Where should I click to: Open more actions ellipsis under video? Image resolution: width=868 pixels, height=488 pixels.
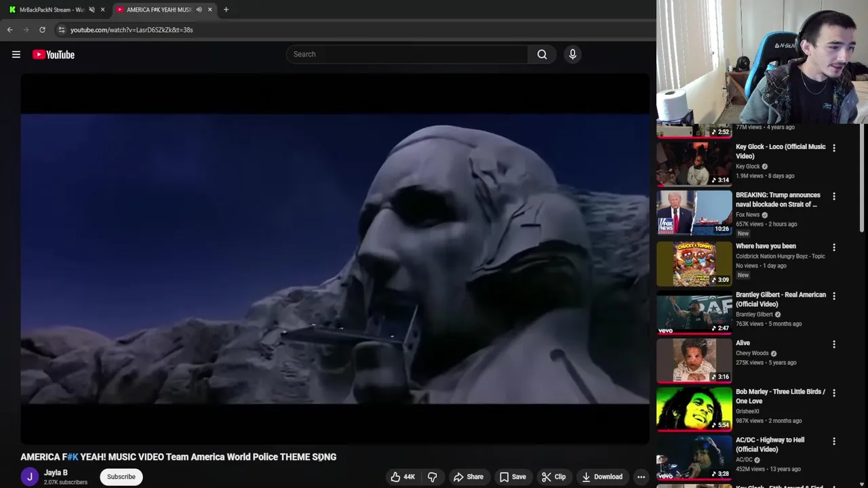pos(641,476)
